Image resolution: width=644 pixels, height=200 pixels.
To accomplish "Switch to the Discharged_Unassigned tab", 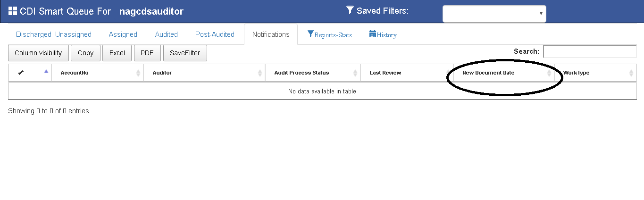I will tap(54, 34).
